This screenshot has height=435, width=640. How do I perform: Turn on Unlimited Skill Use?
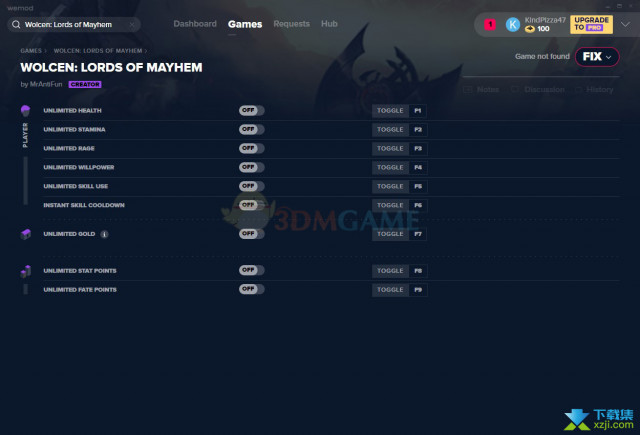coord(251,186)
